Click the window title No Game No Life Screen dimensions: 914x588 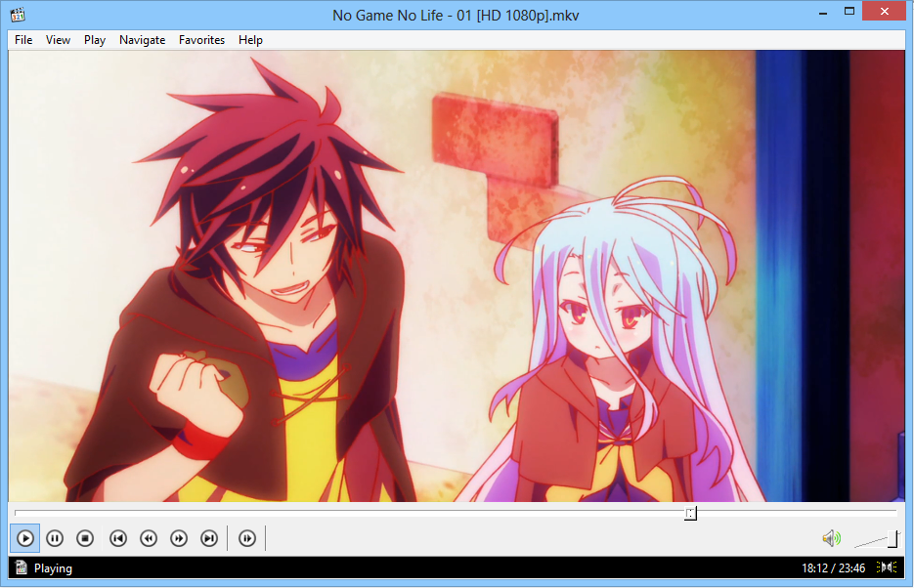(456, 15)
